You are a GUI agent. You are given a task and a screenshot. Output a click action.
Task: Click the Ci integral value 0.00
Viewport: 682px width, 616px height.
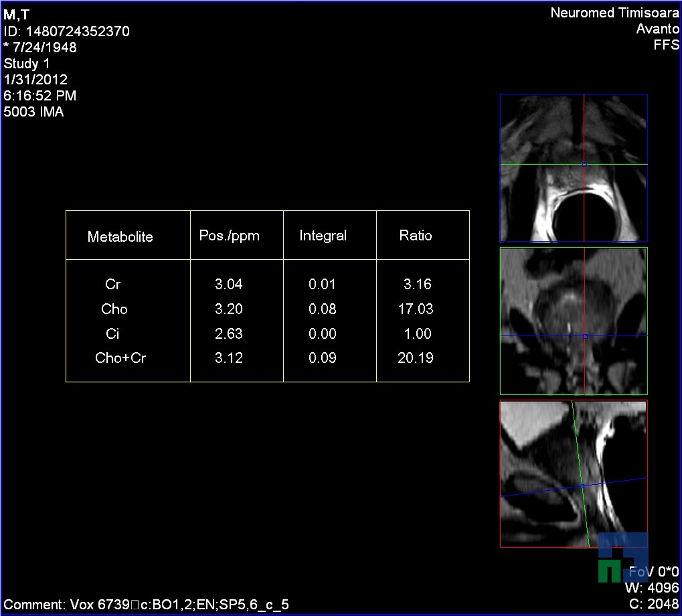tap(322, 333)
